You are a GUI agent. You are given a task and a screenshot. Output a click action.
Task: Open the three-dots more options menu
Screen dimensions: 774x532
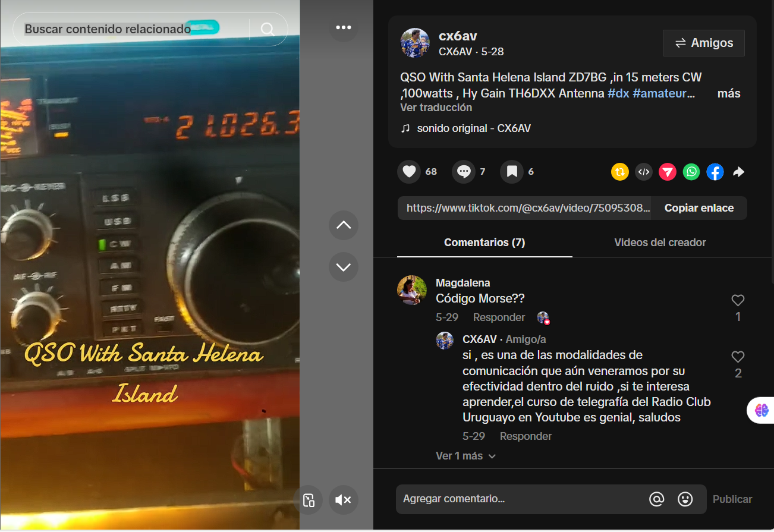(343, 27)
